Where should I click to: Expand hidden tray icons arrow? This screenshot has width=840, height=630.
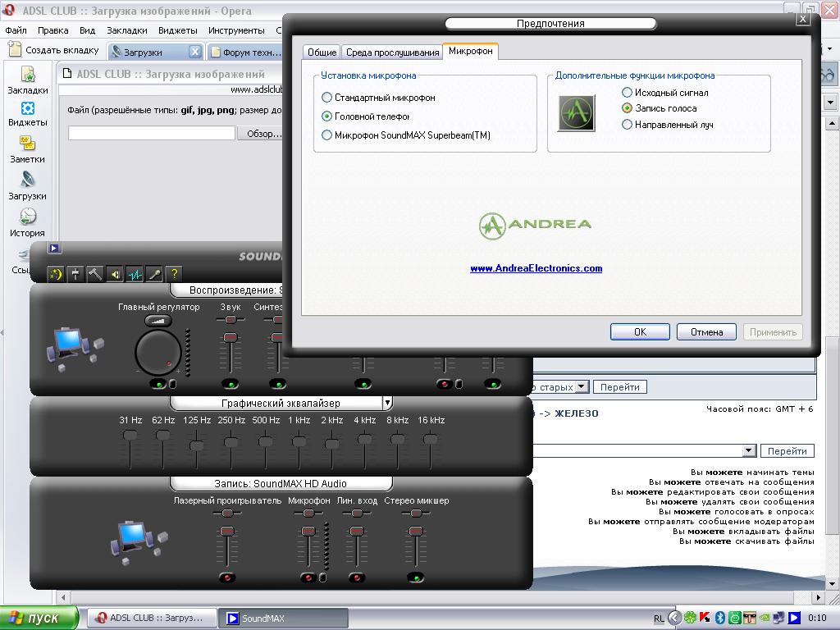674,619
